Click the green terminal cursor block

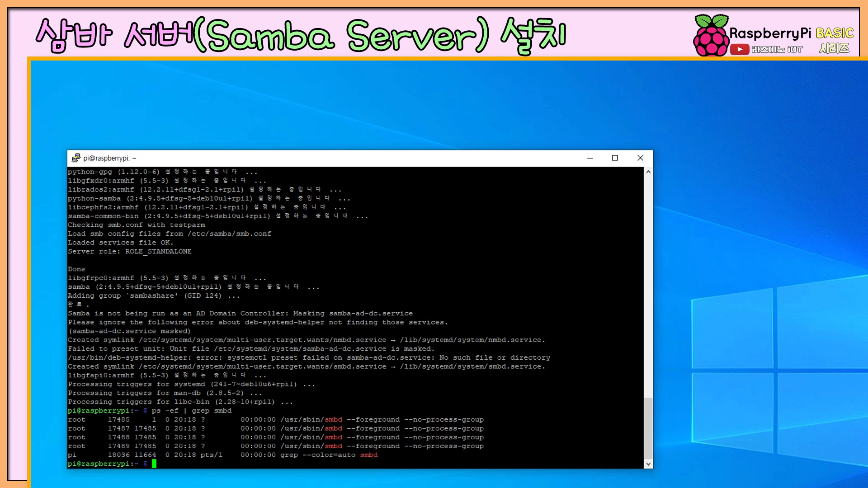(x=154, y=464)
